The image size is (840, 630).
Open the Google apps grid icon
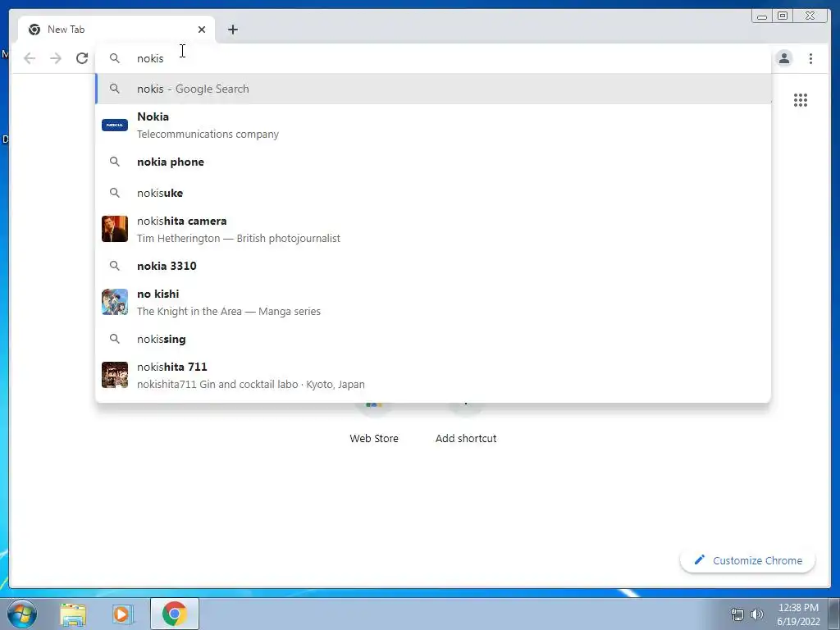coord(801,99)
